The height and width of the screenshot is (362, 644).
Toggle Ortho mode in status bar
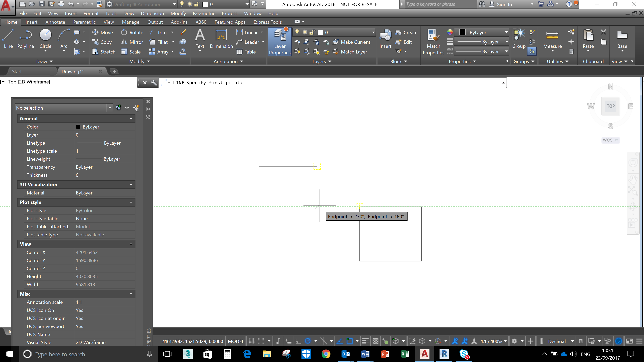(298, 341)
